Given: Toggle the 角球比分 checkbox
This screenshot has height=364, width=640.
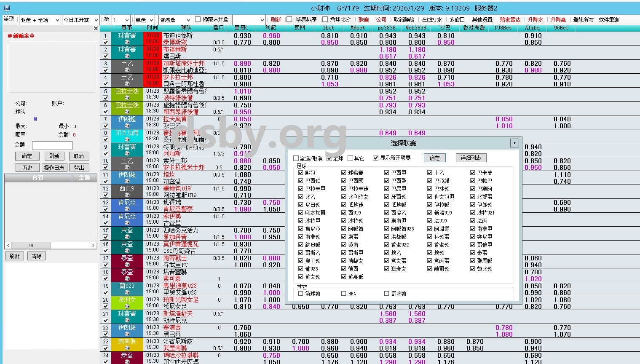Looking at the screenshot, I should click(325, 19).
